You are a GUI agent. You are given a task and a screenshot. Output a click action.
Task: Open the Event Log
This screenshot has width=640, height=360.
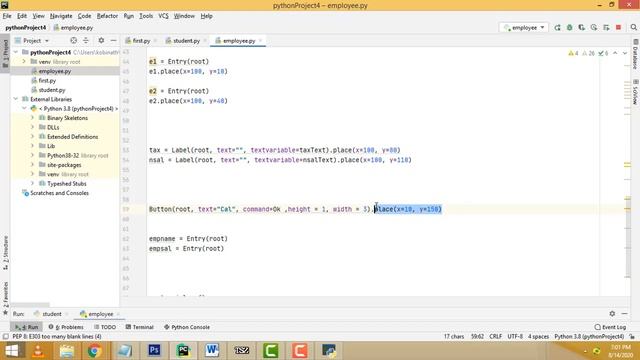click(611, 327)
